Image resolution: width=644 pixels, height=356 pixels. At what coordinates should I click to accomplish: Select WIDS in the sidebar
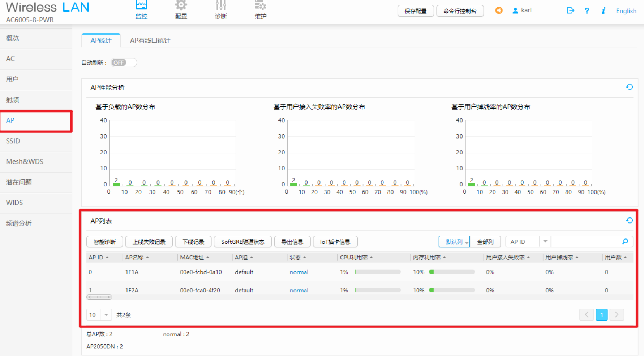36,203
